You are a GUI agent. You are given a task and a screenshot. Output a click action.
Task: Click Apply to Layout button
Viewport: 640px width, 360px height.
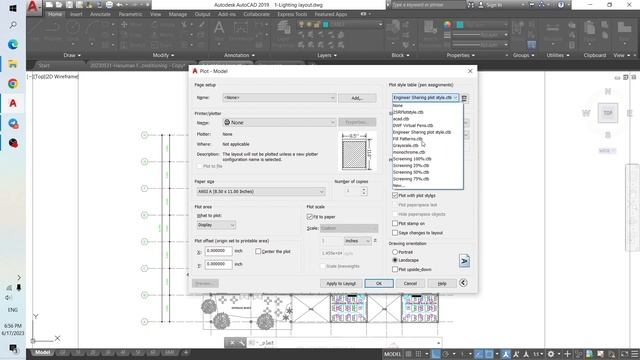[x=341, y=283]
